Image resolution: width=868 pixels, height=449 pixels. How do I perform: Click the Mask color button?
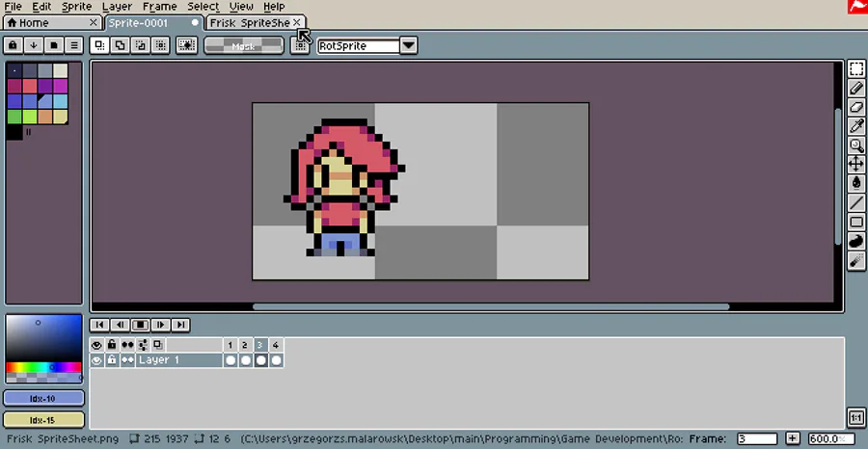tap(244, 46)
